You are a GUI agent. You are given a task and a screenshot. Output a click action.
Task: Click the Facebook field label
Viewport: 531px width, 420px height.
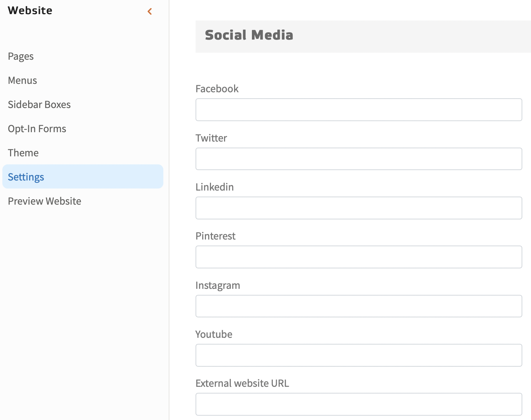pyautogui.click(x=217, y=89)
